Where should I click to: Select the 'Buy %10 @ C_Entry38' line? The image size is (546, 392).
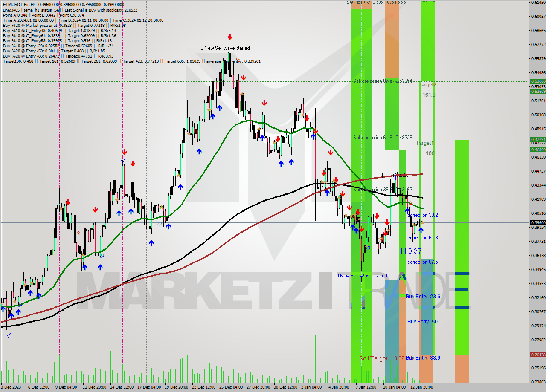coord(59,30)
